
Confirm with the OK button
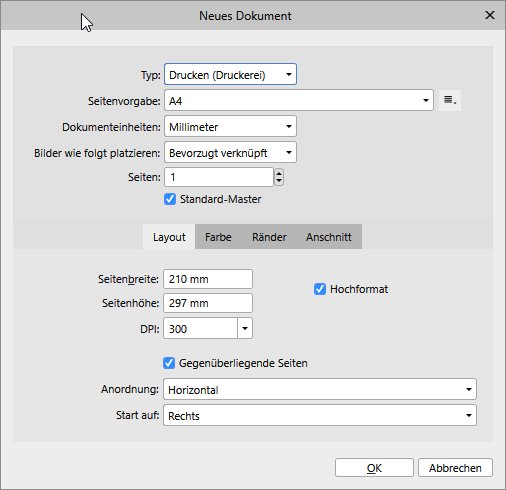click(x=374, y=468)
